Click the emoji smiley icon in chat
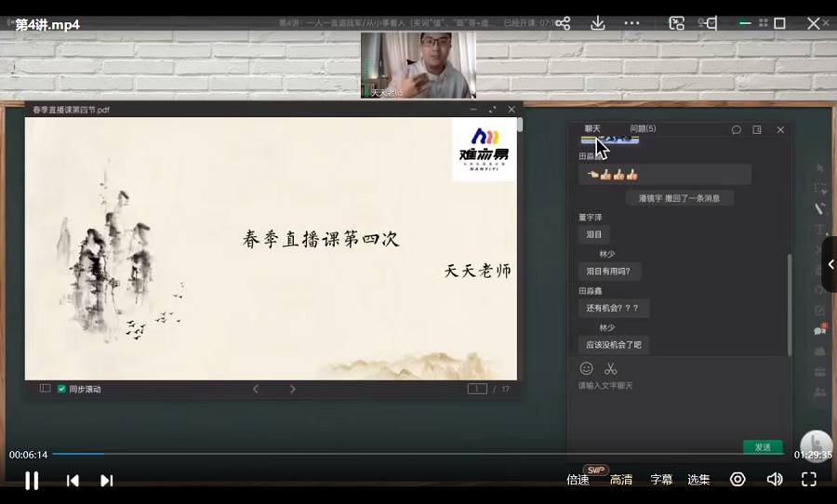Viewport: 837px width, 504px height. coord(586,368)
